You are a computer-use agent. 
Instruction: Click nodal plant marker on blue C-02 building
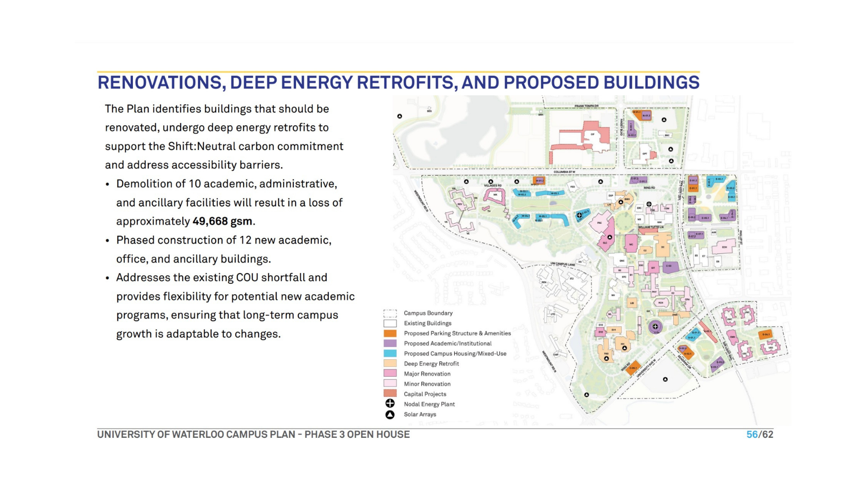(x=579, y=215)
